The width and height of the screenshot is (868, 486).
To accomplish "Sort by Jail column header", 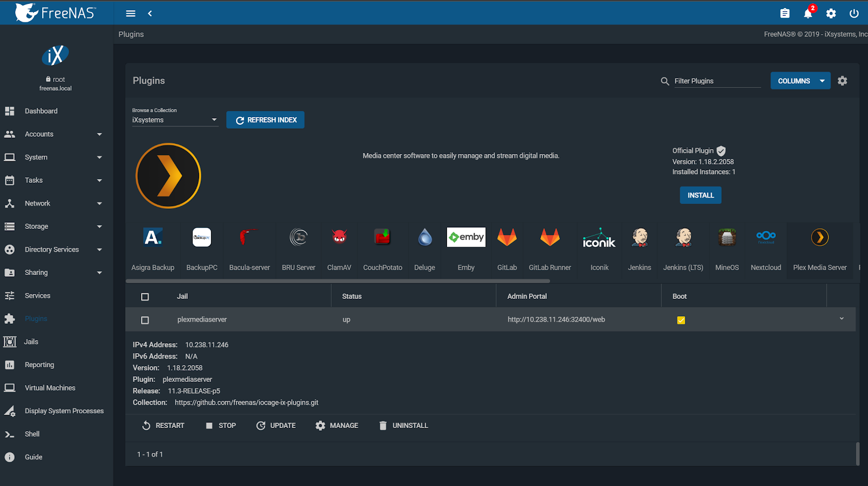I will pos(182,296).
